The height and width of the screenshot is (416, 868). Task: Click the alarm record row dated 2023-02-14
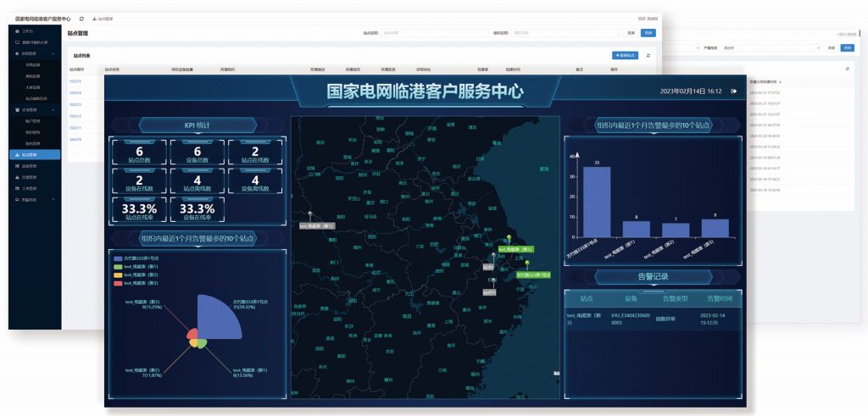point(654,319)
